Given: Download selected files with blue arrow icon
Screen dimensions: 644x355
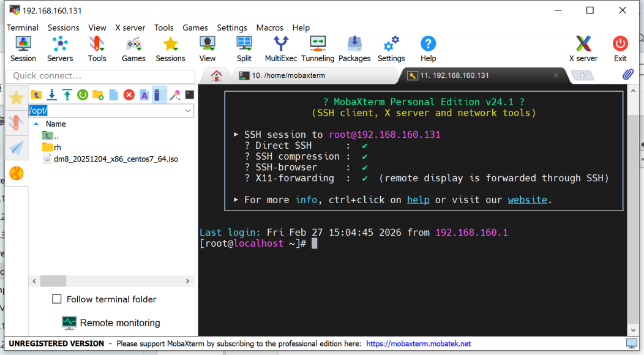Looking at the screenshot, I should (52, 95).
